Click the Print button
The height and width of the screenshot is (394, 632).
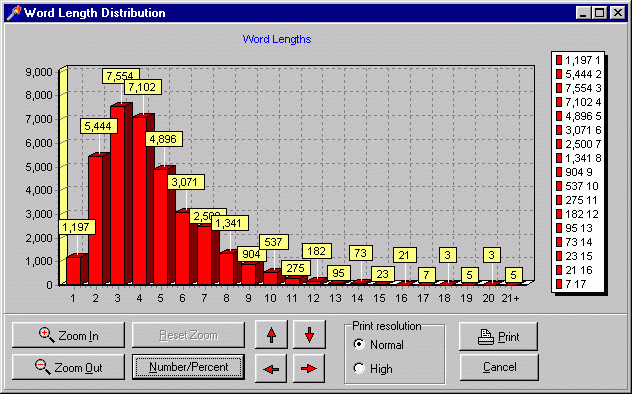click(x=498, y=336)
